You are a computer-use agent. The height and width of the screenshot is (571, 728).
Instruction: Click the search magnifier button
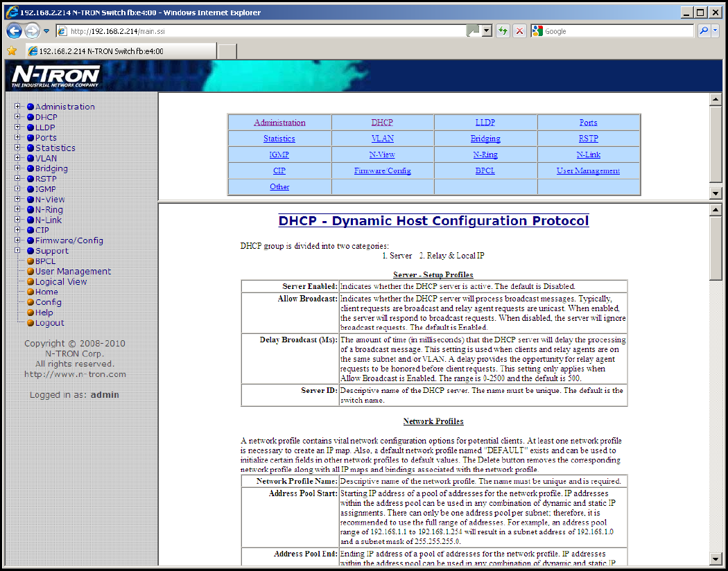click(704, 31)
